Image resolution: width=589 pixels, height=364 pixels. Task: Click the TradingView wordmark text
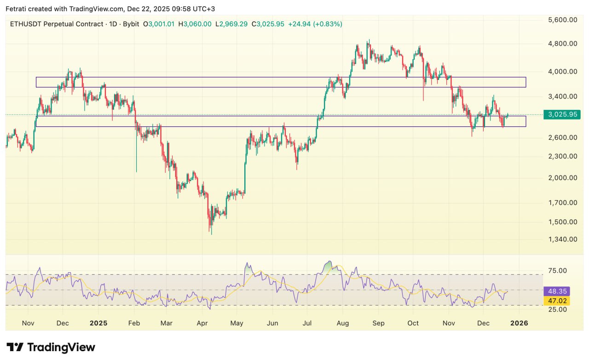tap(61, 347)
